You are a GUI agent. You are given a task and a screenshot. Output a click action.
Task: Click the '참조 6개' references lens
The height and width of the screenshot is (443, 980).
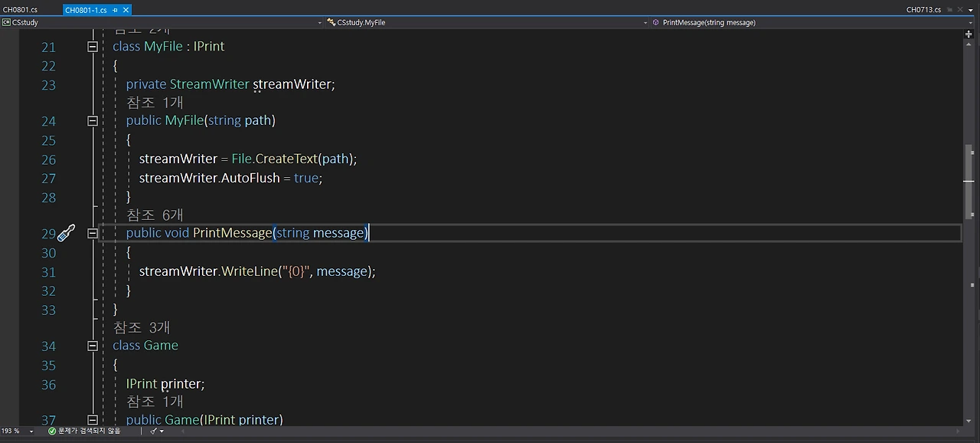tap(155, 215)
